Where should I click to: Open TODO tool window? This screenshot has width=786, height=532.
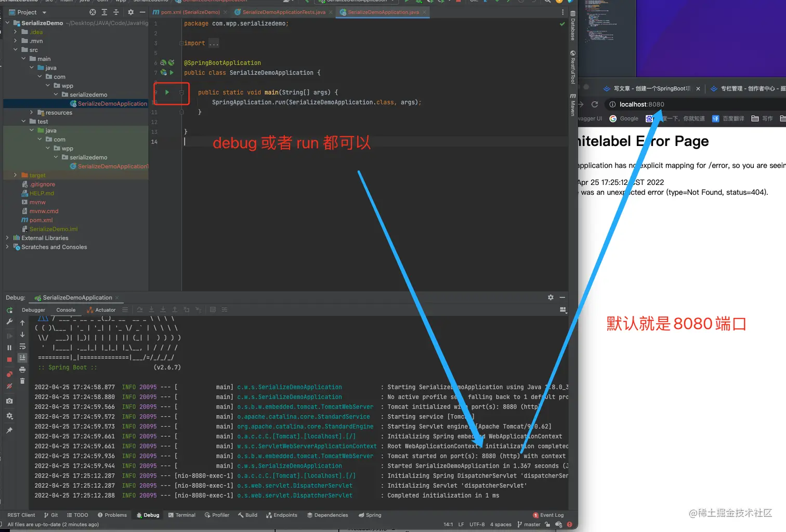[x=77, y=515]
